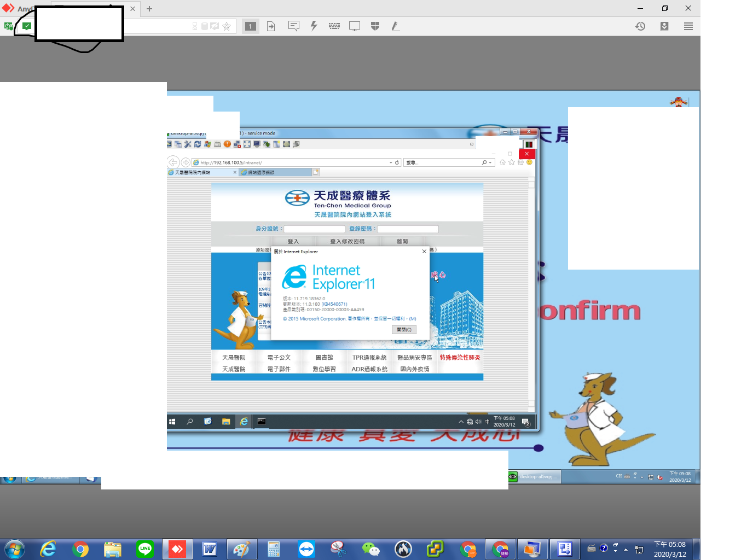This screenshot has width=747, height=560.
Task: Open TPR通報系統 link
Action: point(369,357)
